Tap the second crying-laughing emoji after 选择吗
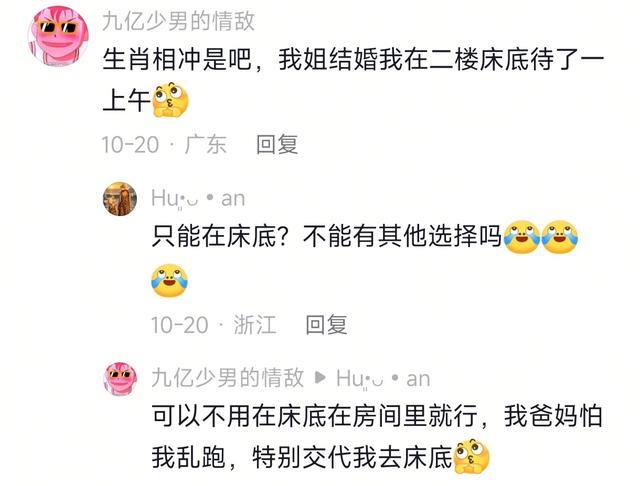This screenshot has height=486, width=640. click(560, 237)
